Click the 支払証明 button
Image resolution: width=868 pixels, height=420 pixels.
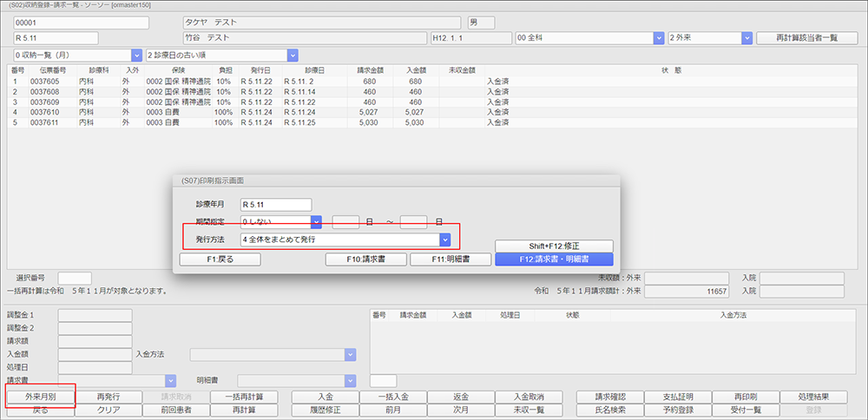(x=678, y=397)
